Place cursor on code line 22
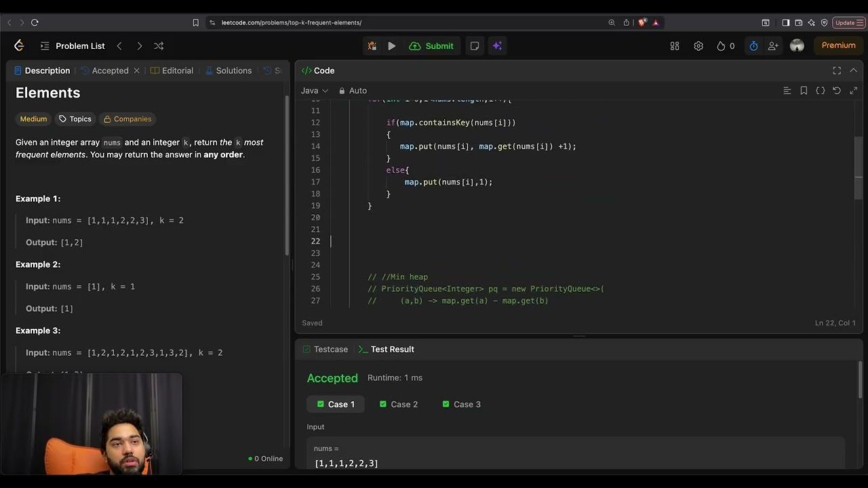 (590, 241)
